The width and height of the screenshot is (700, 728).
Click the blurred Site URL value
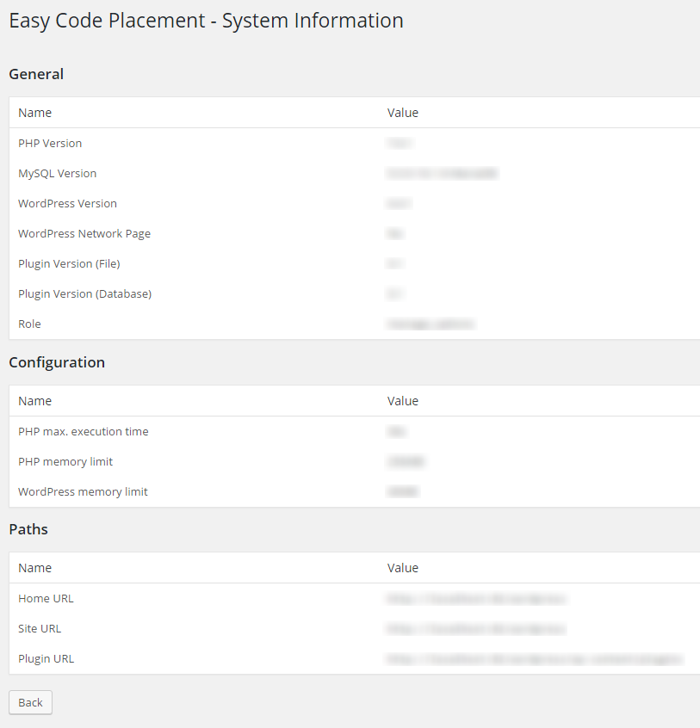475,629
